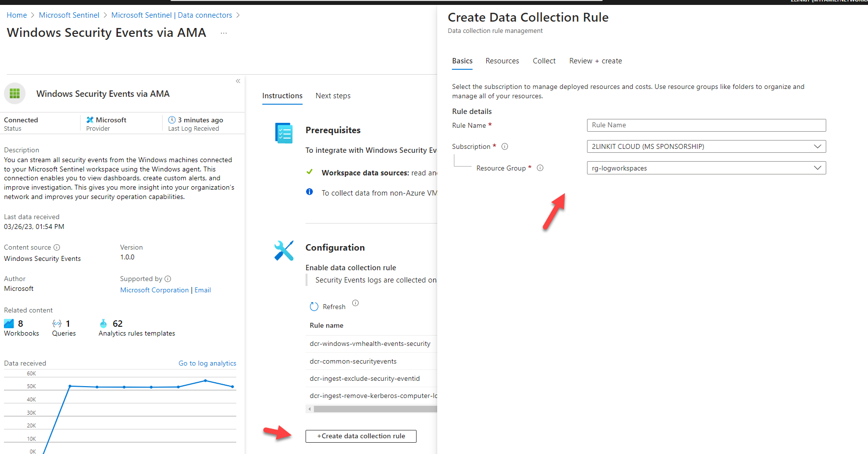Click the green connector grid icon
Viewport: 868px width, 454px height.
(x=15, y=93)
